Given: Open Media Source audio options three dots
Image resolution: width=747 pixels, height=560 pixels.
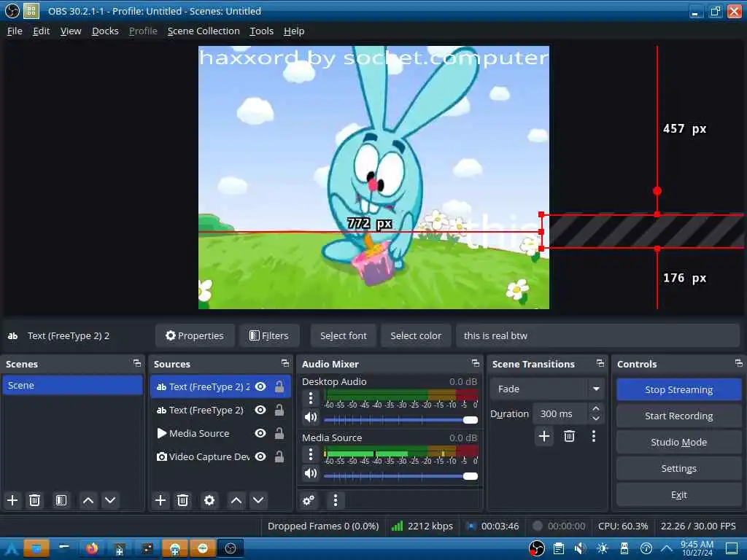Looking at the screenshot, I should (311, 454).
